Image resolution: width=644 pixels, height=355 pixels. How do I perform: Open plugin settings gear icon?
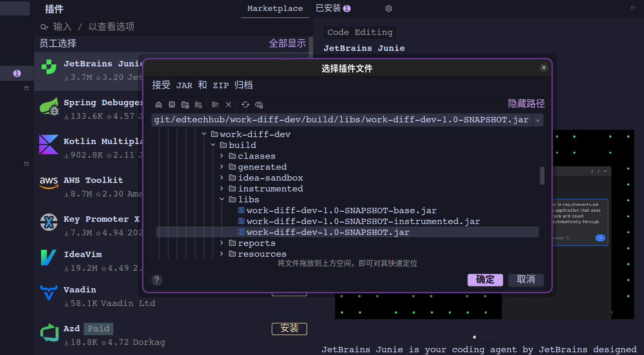click(389, 9)
